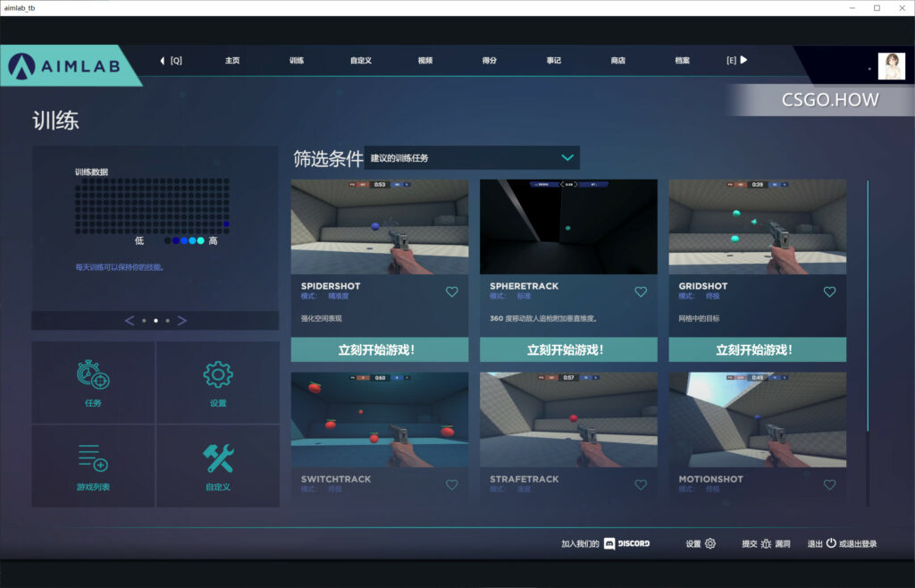Select first carousel page dot

coord(144,320)
